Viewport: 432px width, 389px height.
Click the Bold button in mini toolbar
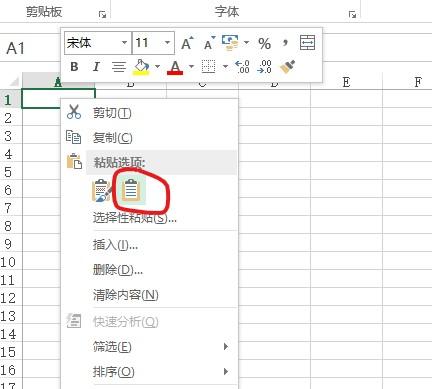74,67
